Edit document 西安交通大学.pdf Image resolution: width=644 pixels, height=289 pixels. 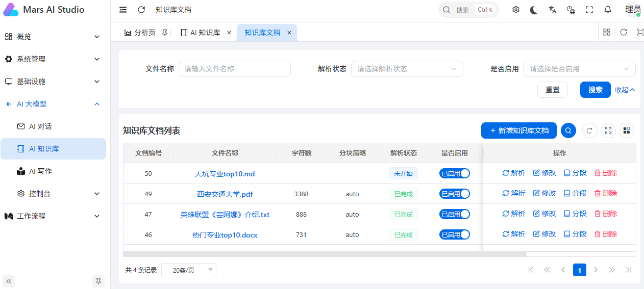click(x=544, y=193)
